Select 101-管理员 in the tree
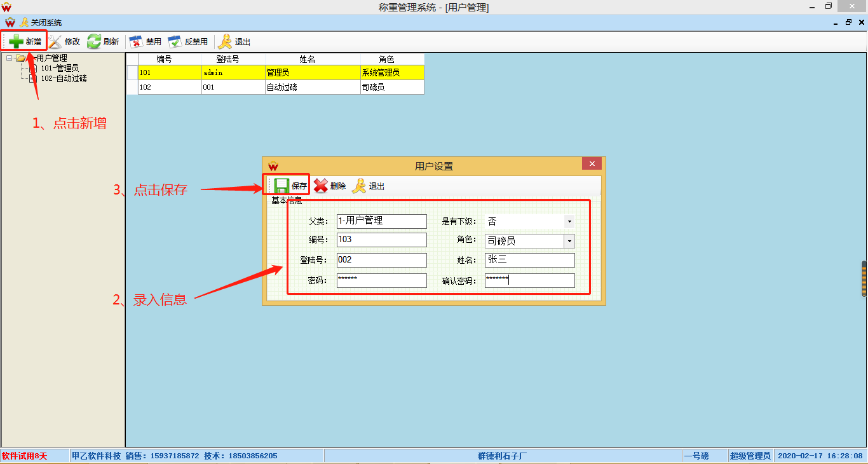Viewport: 868px width, 464px height. [60, 68]
